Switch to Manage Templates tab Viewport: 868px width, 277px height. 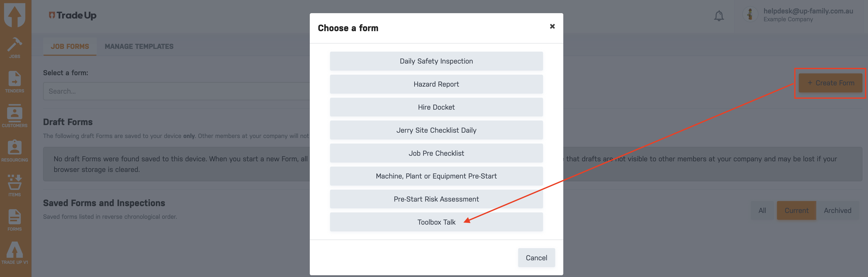[139, 46]
